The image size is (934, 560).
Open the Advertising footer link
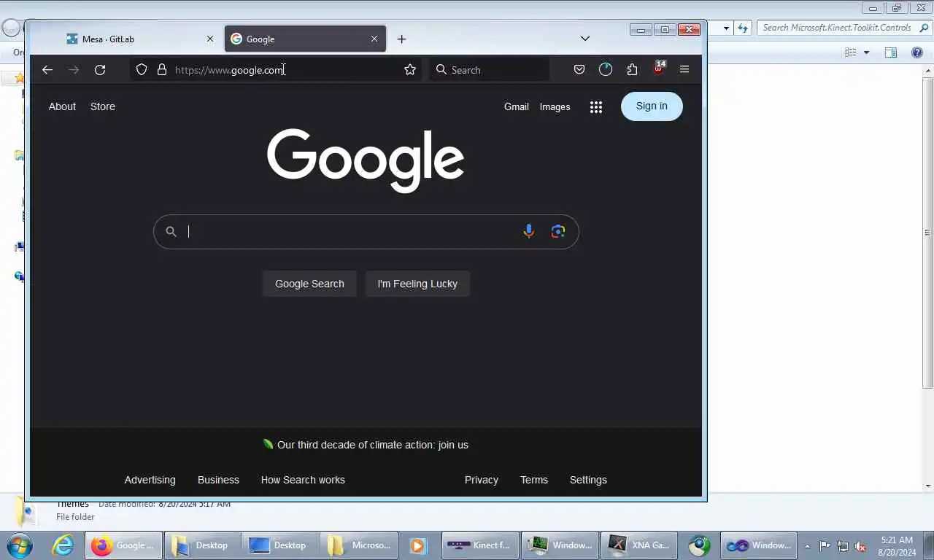click(x=150, y=480)
